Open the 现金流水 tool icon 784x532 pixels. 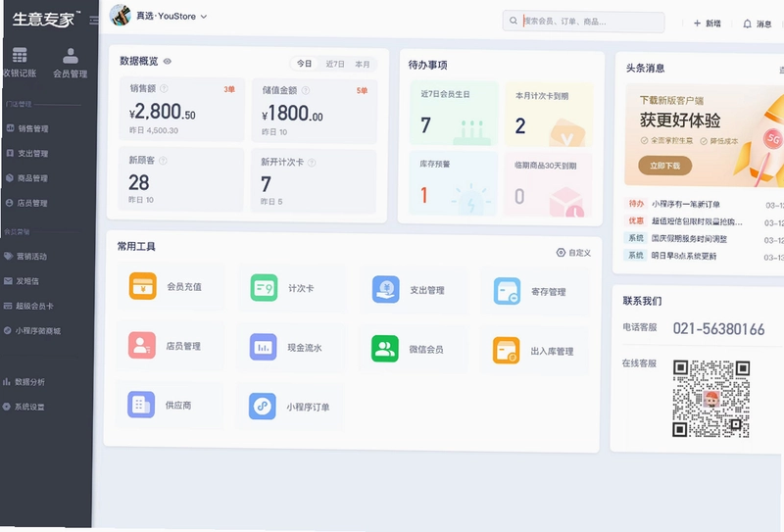(x=263, y=347)
